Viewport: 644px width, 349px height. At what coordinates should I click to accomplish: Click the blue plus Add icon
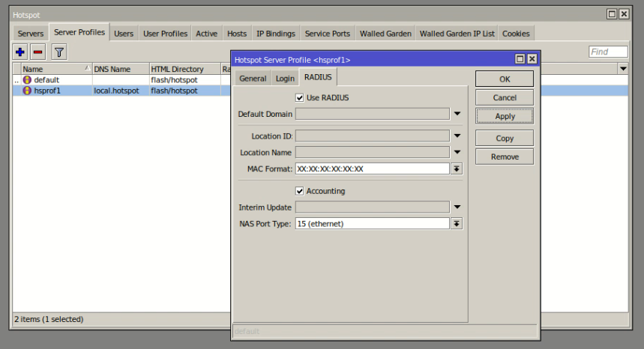click(x=20, y=52)
